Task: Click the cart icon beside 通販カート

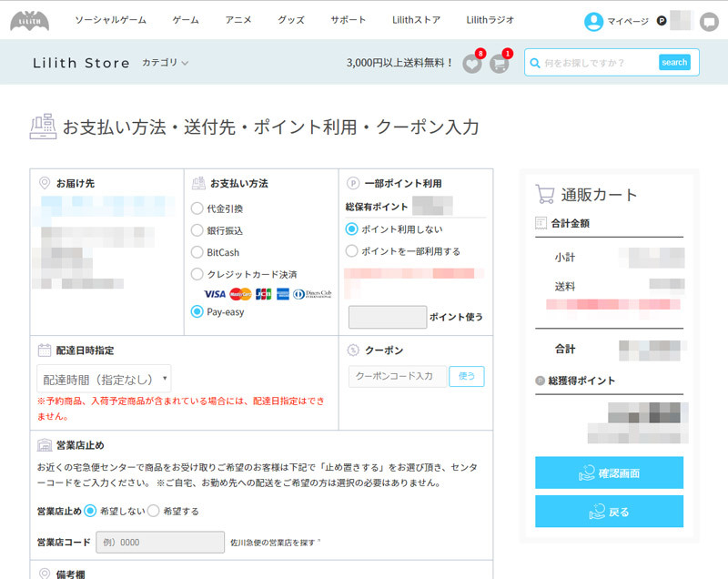Action: pos(545,194)
